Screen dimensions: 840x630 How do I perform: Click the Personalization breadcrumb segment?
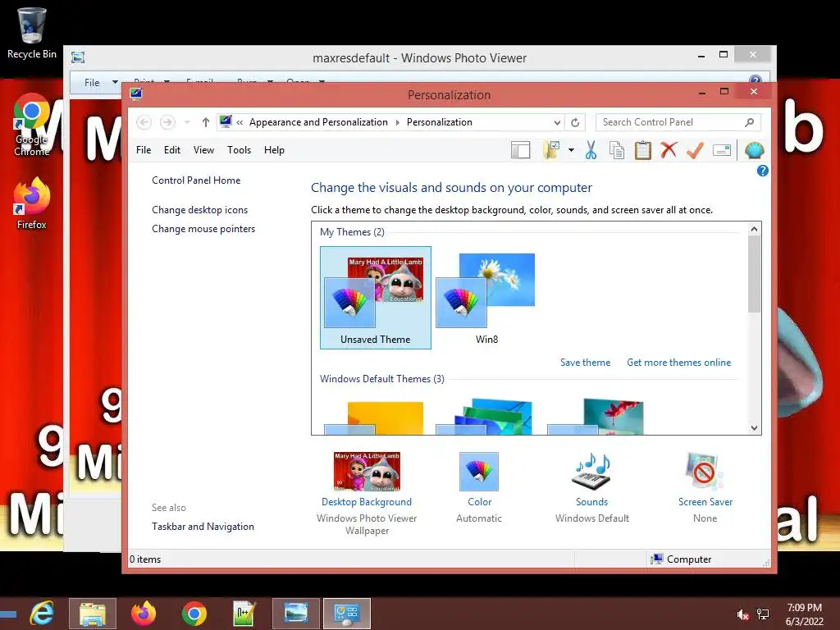tap(440, 123)
